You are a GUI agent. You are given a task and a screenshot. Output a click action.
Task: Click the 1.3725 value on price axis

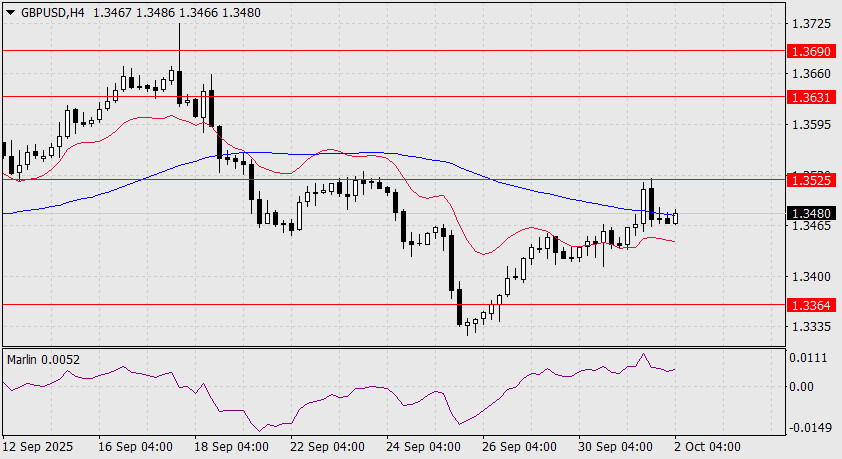tap(810, 23)
